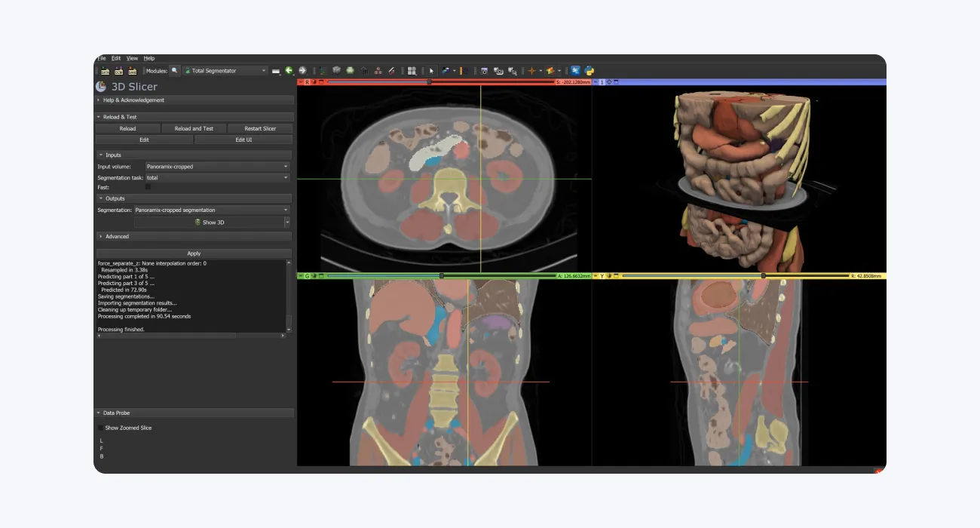Click the log panel horizontal scrollbar
The width and height of the screenshot is (980, 528).
(x=166, y=335)
